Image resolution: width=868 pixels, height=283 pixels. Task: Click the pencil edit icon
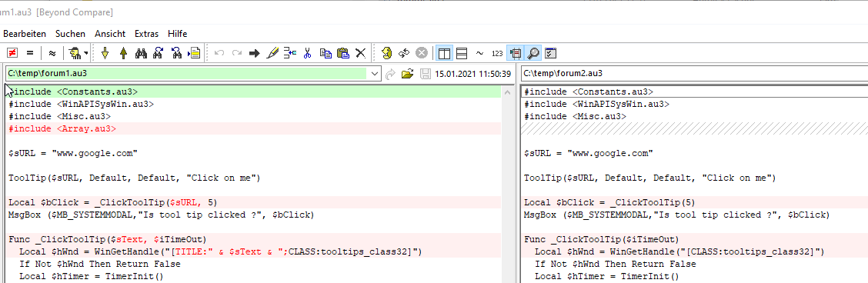[272, 53]
